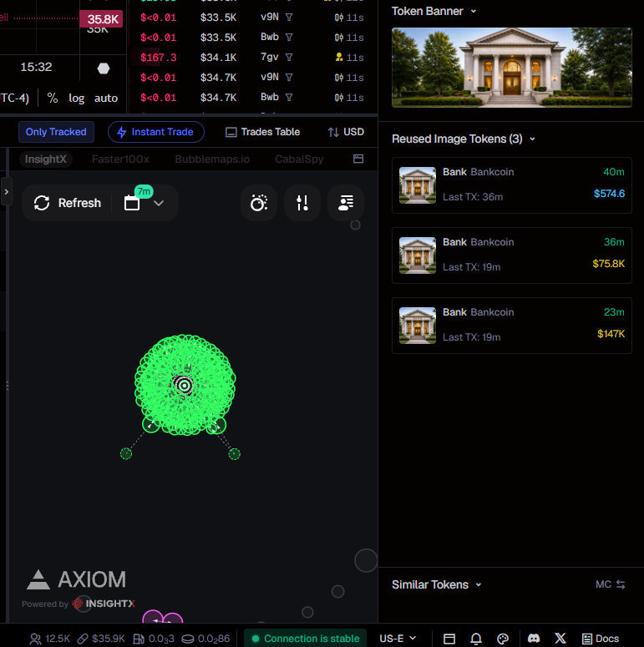The height and width of the screenshot is (647, 644).
Task: Select the small lower-left detached bubble
Action: pyautogui.click(x=126, y=453)
